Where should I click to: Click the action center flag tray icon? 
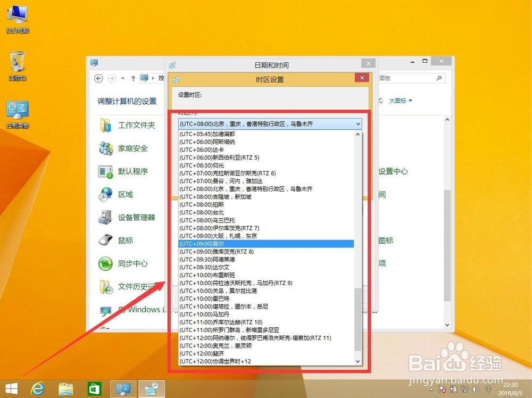point(442,389)
